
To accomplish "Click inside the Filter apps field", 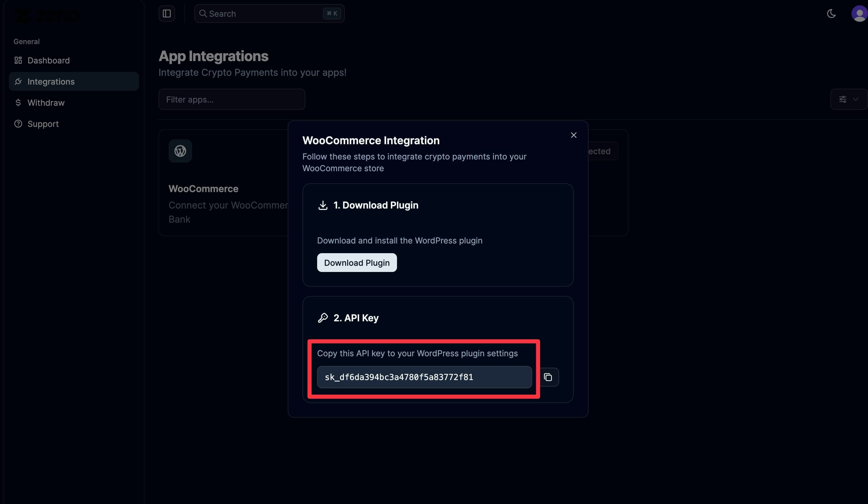I will click(x=231, y=99).
